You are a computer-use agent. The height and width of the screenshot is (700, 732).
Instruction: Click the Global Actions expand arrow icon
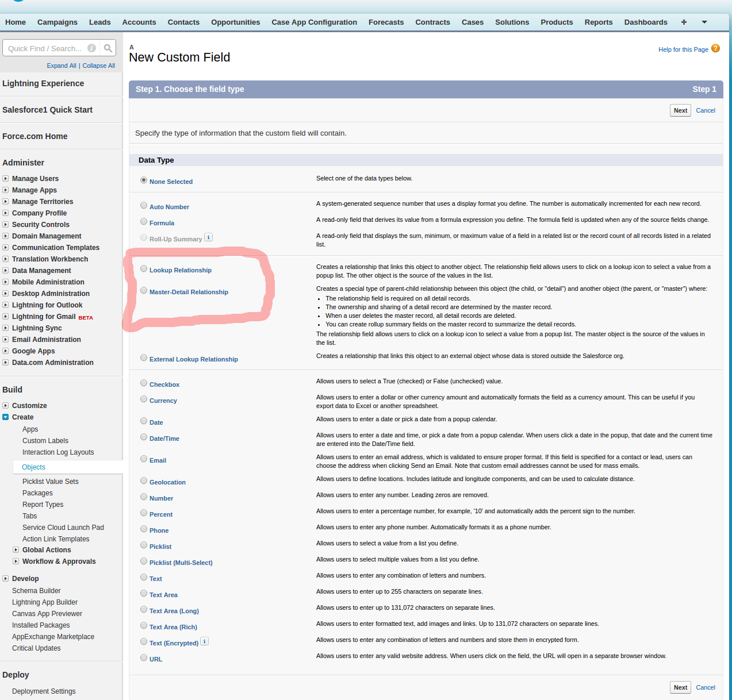tap(16, 550)
